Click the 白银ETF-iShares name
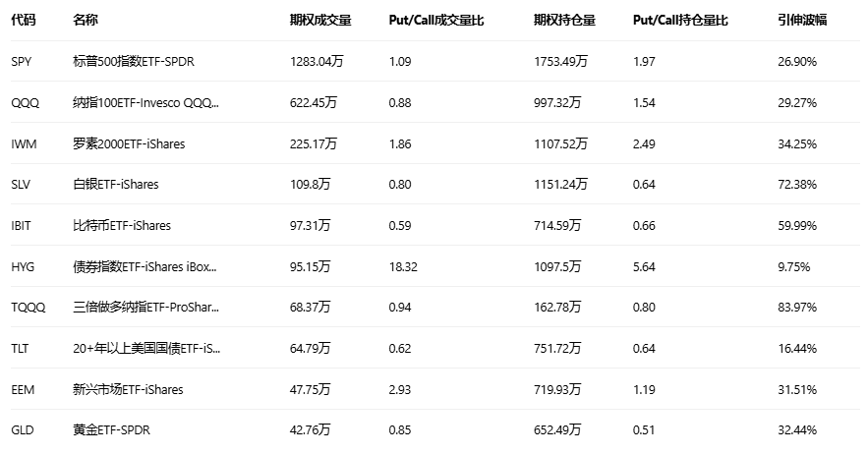 pyautogui.click(x=116, y=185)
